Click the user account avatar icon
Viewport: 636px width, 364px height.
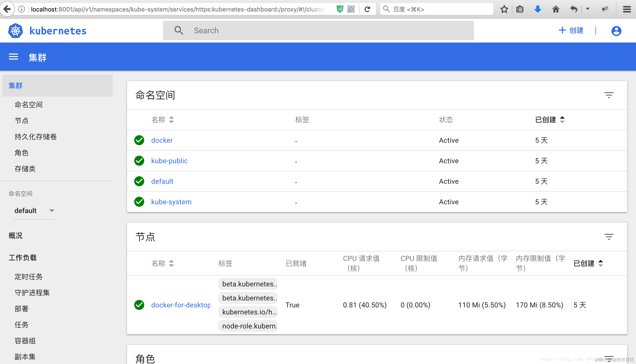point(616,31)
